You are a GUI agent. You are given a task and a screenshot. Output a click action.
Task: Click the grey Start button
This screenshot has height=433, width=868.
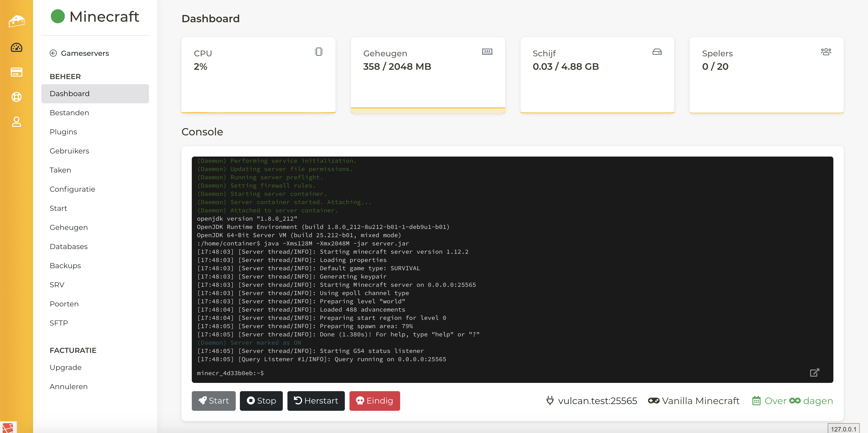pyautogui.click(x=213, y=401)
